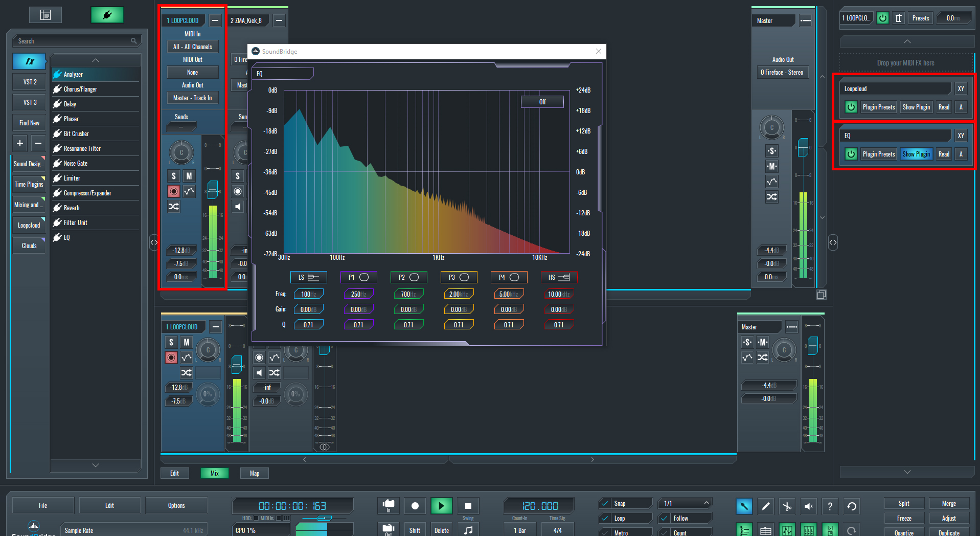
Task: Click the LS low shelf band button
Action: pyautogui.click(x=309, y=277)
